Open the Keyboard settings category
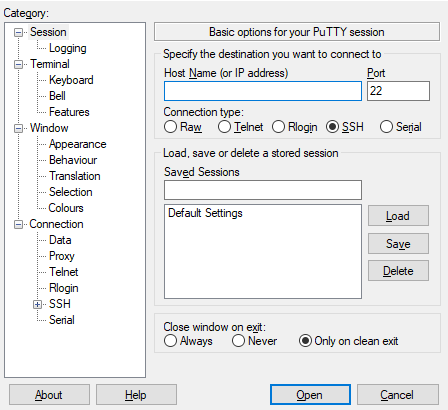448x410 pixels. point(71,80)
